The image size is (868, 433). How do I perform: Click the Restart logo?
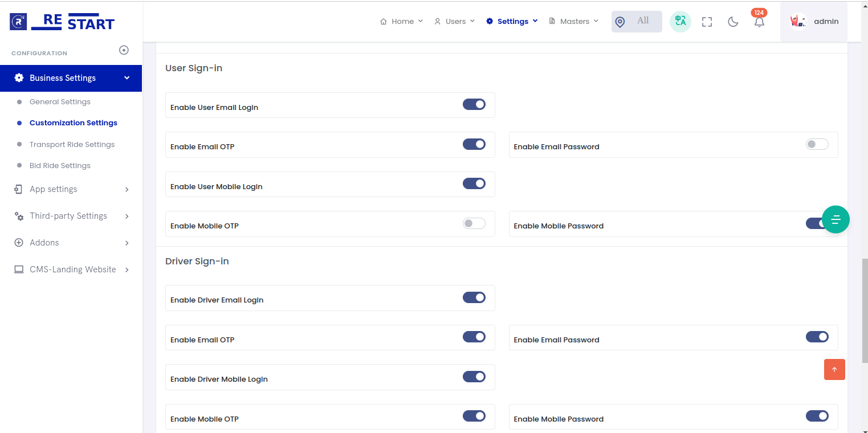tap(62, 22)
